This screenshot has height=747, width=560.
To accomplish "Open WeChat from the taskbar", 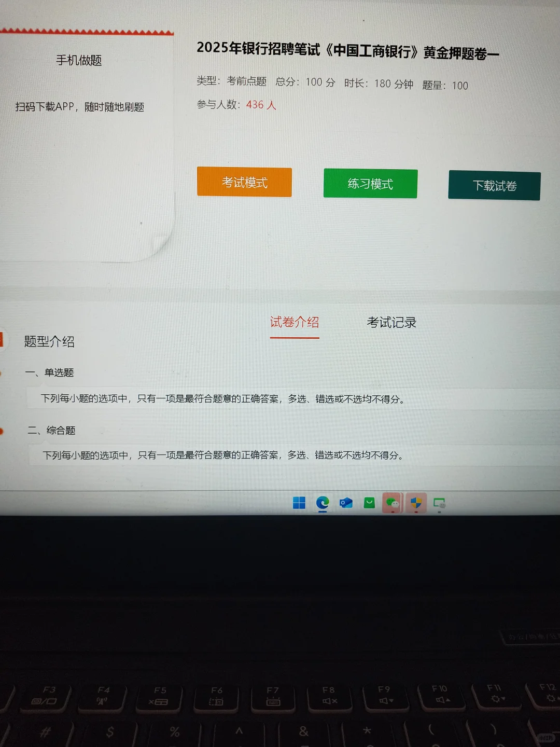I will (393, 503).
